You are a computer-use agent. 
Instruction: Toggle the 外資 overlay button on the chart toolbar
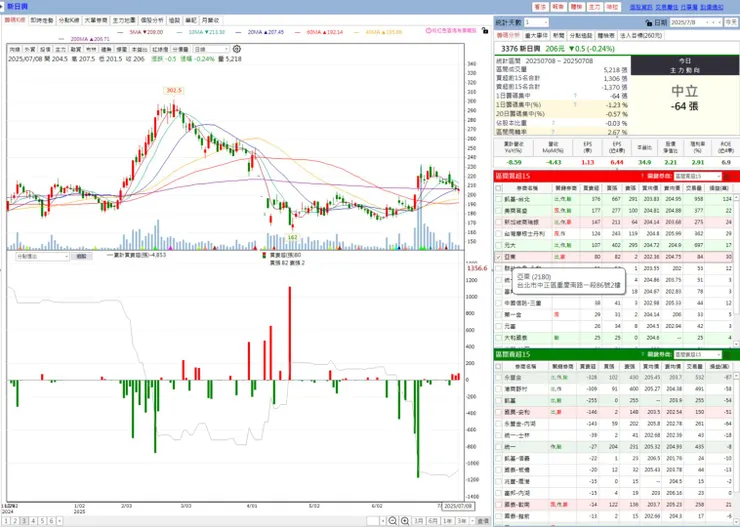point(30,49)
